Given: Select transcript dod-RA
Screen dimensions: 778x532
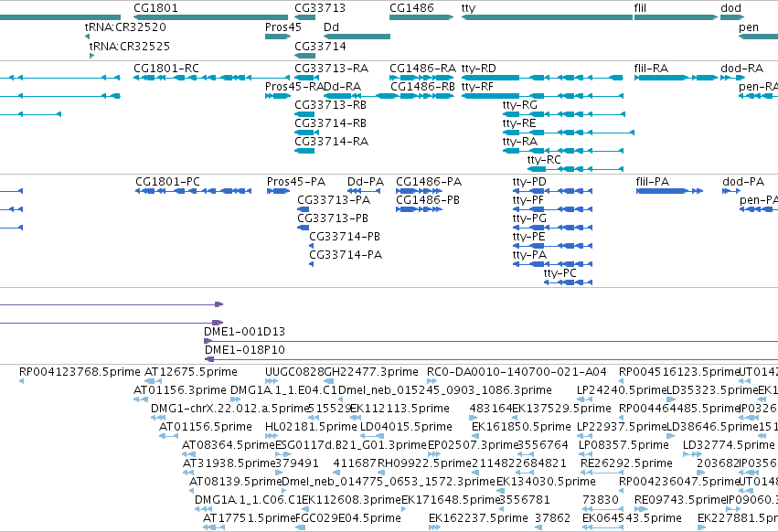Looking at the screenshot, I should tap(732, 78).
